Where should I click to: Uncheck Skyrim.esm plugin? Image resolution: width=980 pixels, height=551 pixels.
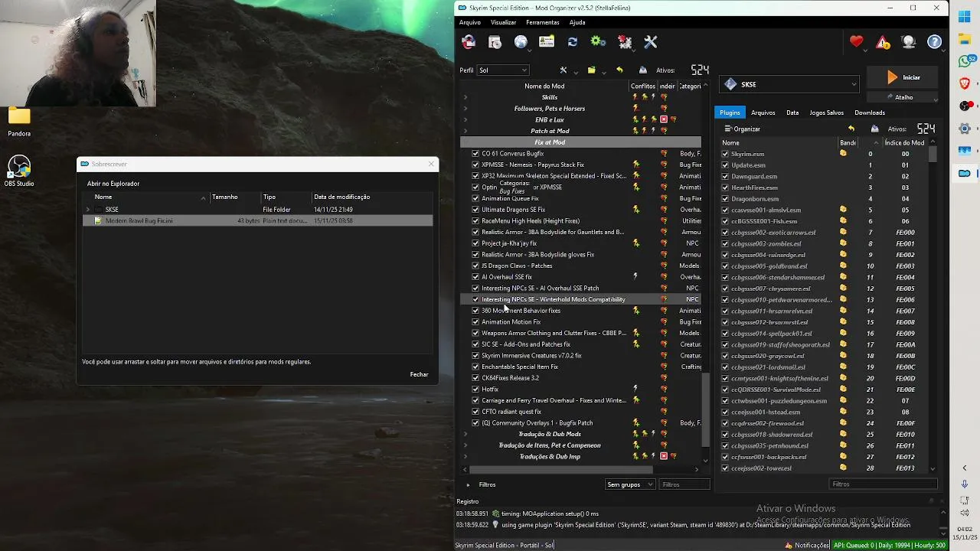725,154
